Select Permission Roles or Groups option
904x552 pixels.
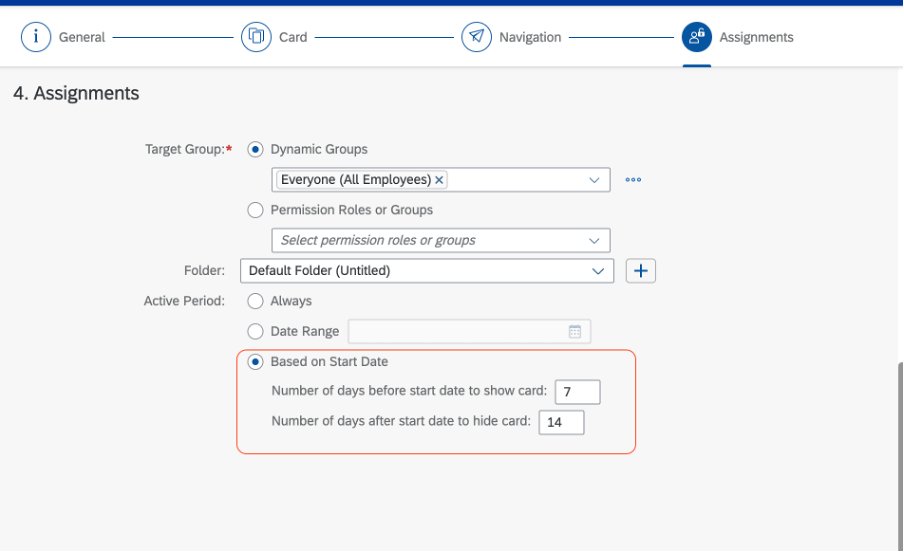tap(255, 210)
